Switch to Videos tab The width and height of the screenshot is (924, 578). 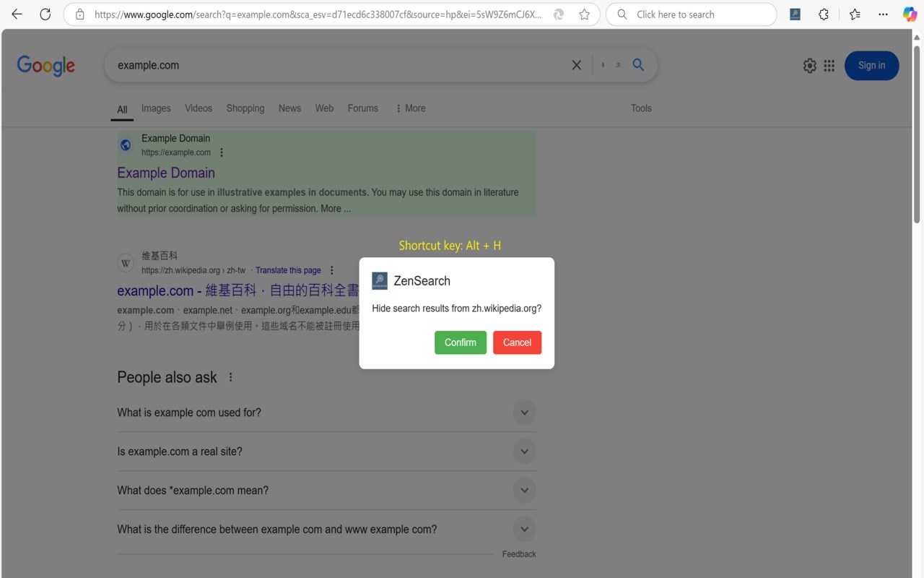tap(199, 108)
